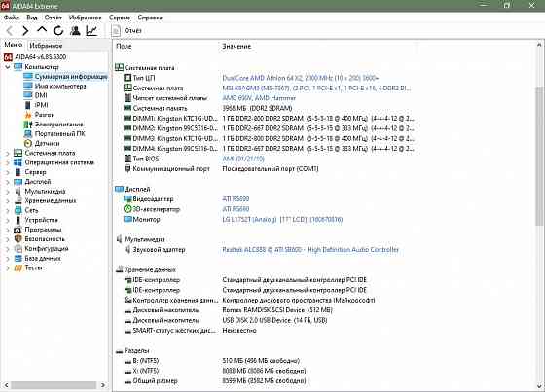Open the Справка menu
The height and width of the screenshot is (392, 545).
point(150,18)
